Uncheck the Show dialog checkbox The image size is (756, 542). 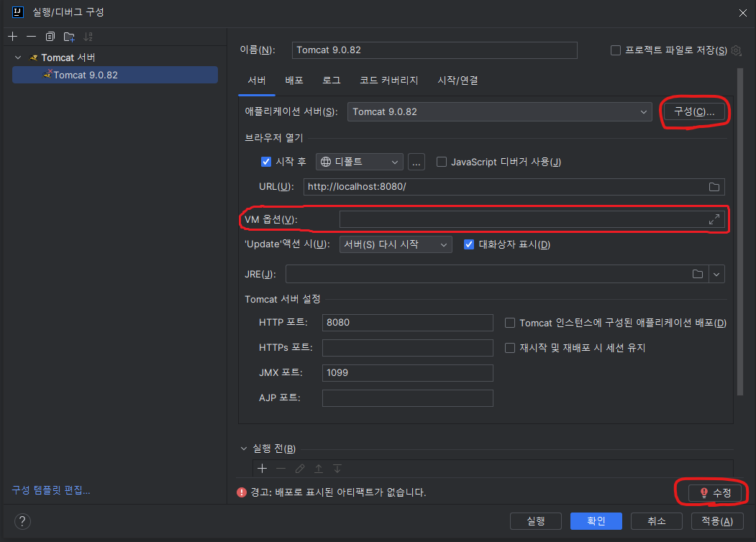469,244
